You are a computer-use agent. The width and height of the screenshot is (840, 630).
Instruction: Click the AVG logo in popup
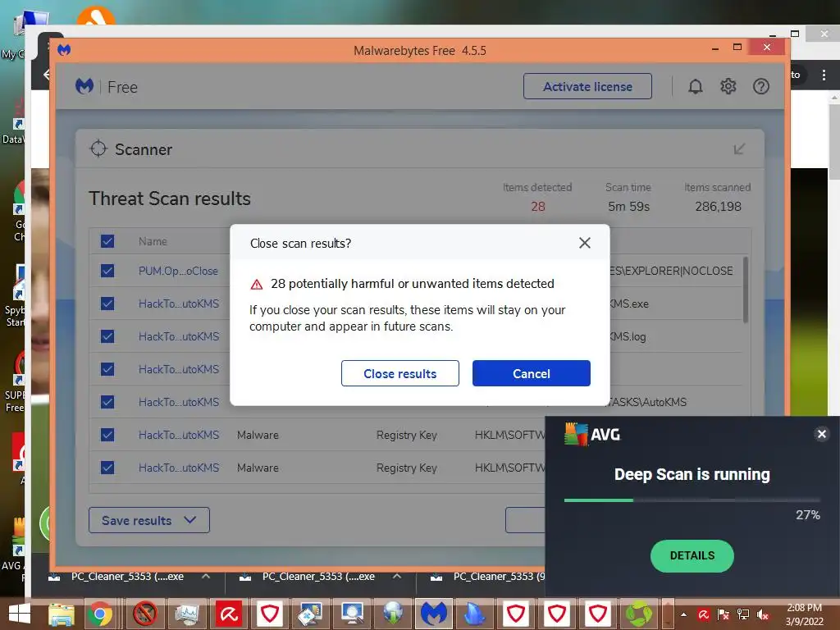click(x=592, y=434)
